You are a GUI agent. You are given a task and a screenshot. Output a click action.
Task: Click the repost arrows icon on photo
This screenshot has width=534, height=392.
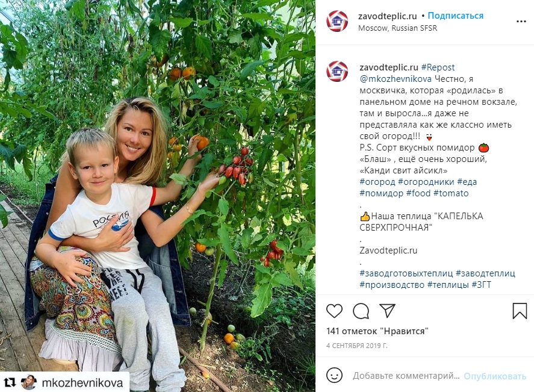pyautogui.click(x=10, y=383)
